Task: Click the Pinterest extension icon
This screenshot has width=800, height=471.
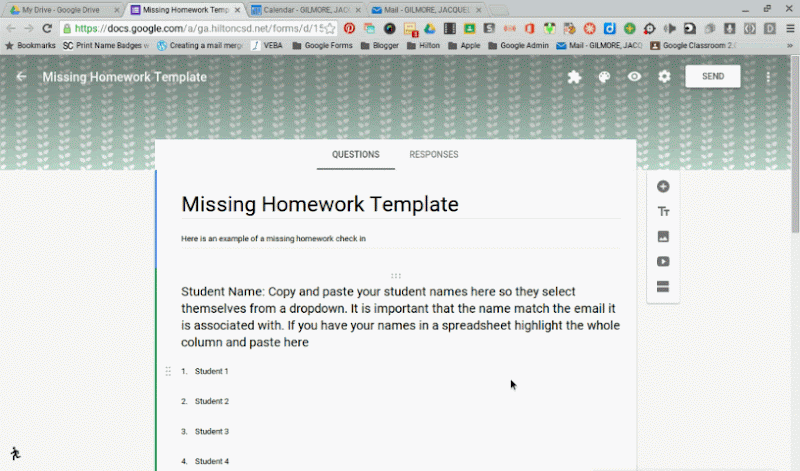Action: pyautogui.click(x=349, y=29)
